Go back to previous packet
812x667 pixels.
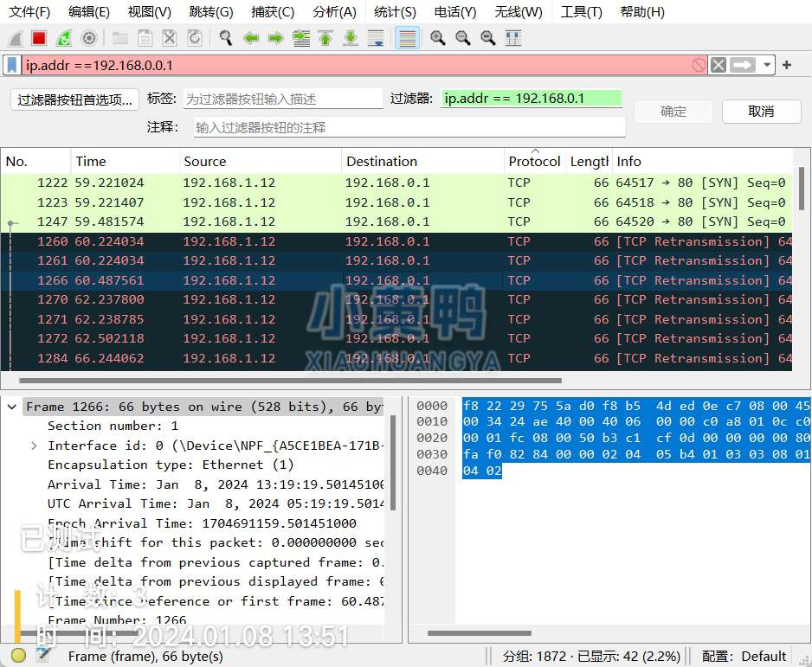[x=251, y=38]
